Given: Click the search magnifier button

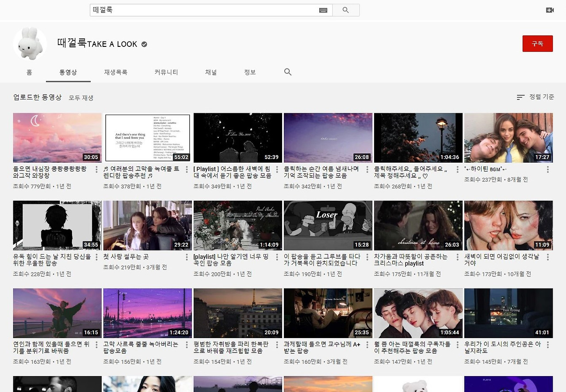Looking at the screenshot, I should point(346,10).
